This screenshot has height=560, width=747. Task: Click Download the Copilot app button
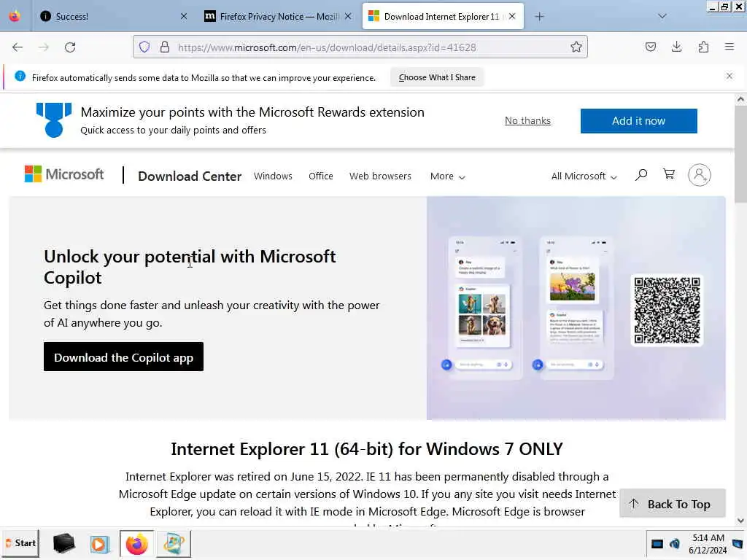pyautogui.click(x=123, y=357)
